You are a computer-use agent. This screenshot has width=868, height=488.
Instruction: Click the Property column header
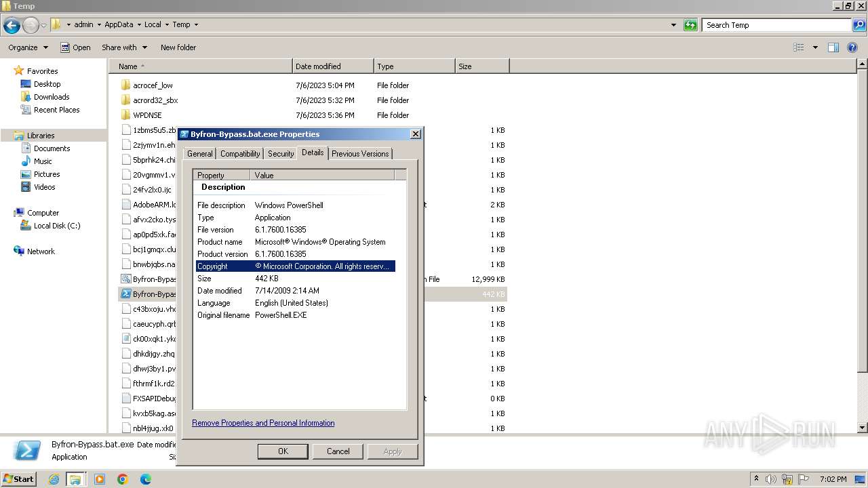click(222, 175)
